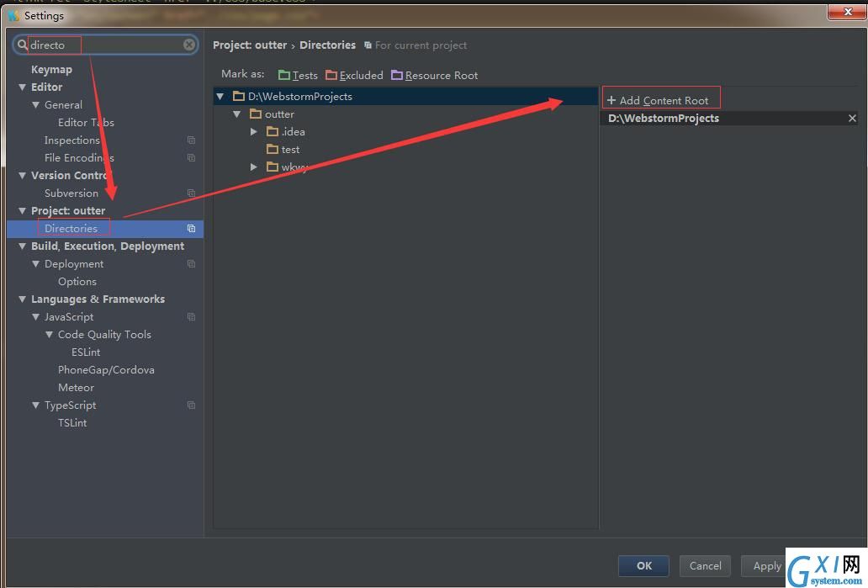Expand the .idea folder node
The width and height of the screenshot is (868, 588).
tap(253, 132)
